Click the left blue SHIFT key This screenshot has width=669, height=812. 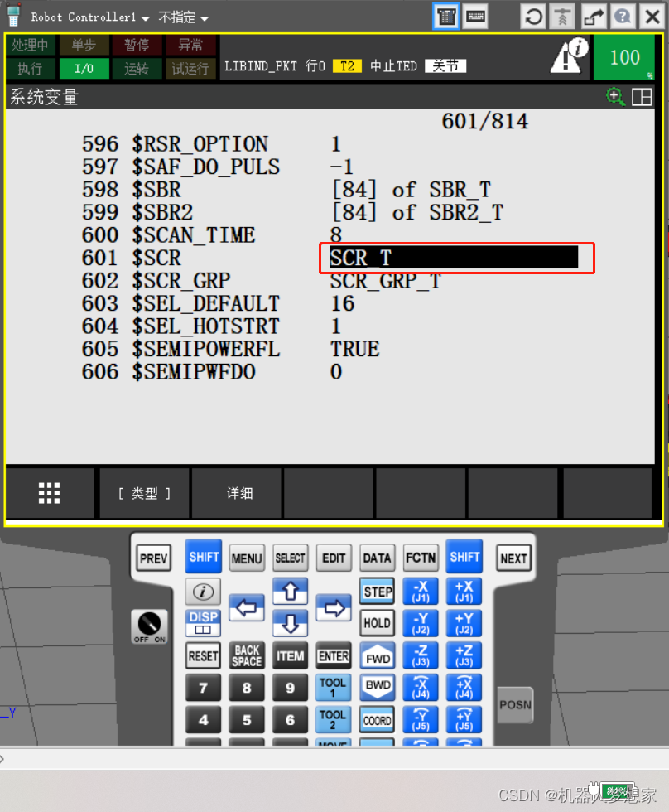point(204,556)
